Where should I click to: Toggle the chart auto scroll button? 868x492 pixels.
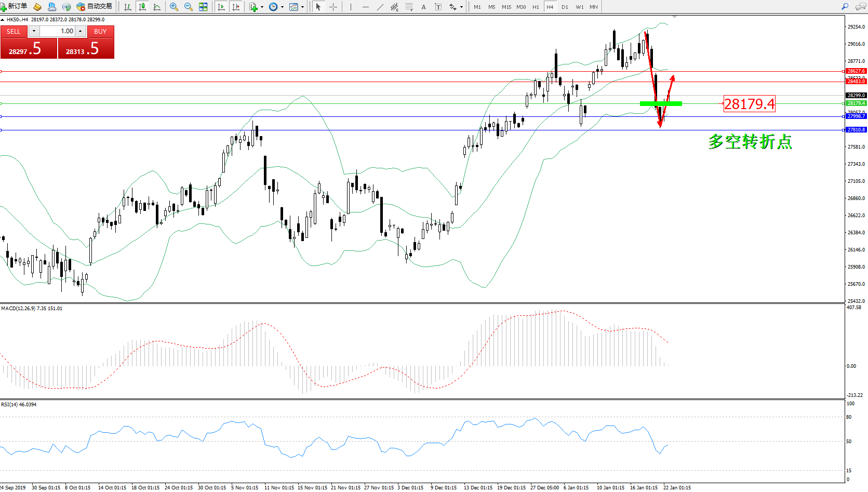click(221, 7)
